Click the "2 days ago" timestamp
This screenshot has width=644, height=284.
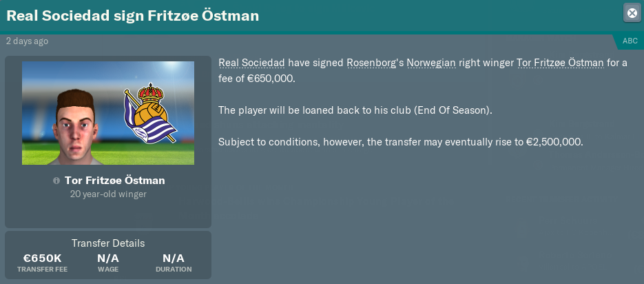[x=27, y=41]
